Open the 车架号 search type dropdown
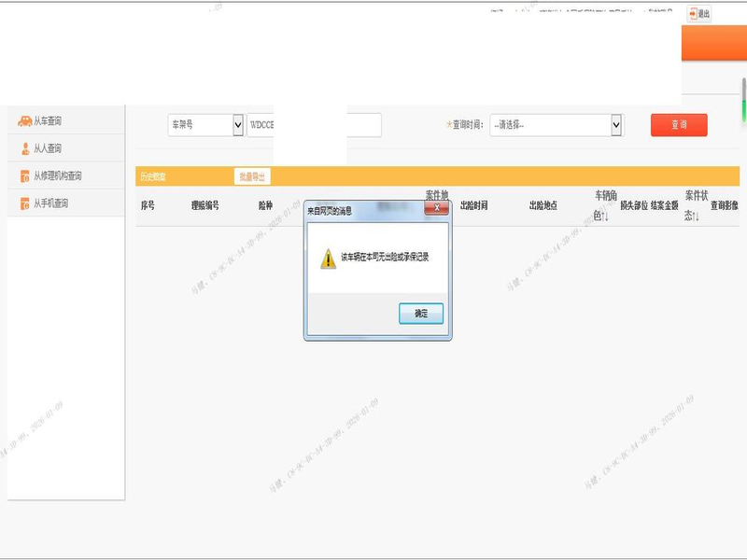 [236, 125]
